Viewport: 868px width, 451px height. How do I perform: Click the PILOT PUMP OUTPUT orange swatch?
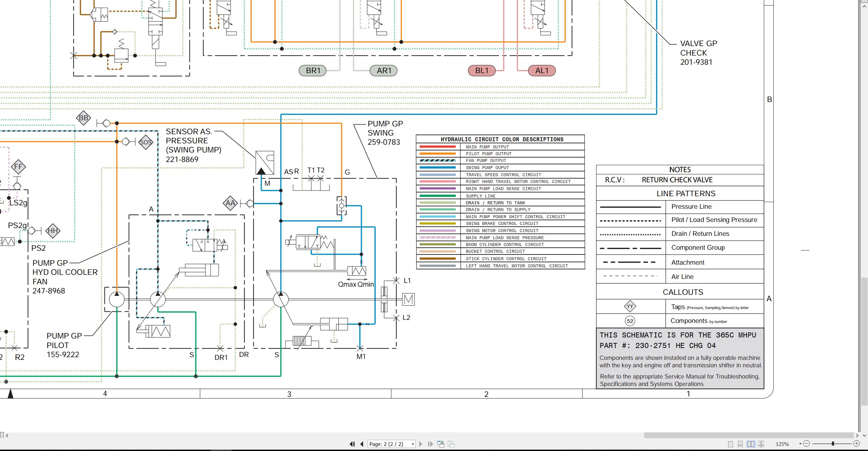(438, 153)
